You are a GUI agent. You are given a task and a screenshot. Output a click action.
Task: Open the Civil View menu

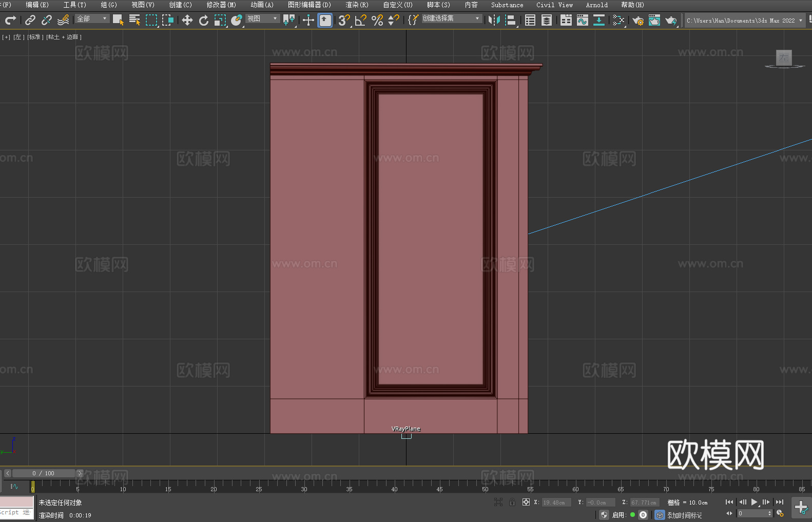pyautogui.click(x=554, y=5)
